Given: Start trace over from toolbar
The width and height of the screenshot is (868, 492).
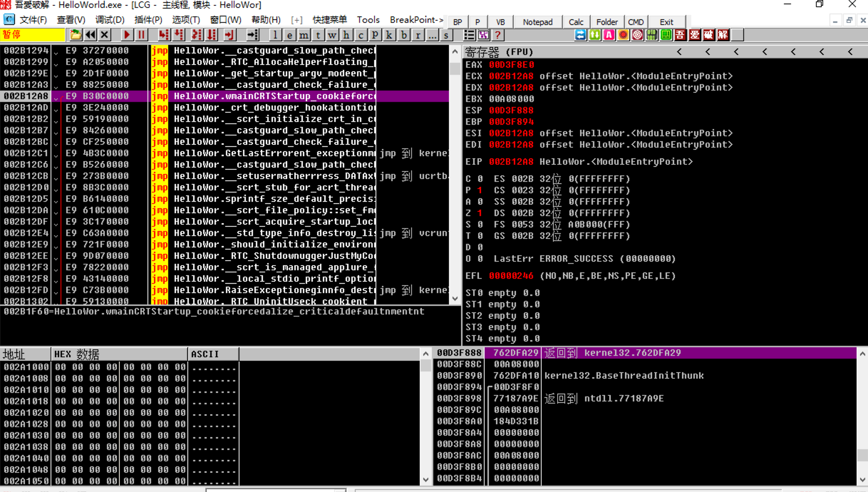Looking at the screenshot, I should coord(212,35).
